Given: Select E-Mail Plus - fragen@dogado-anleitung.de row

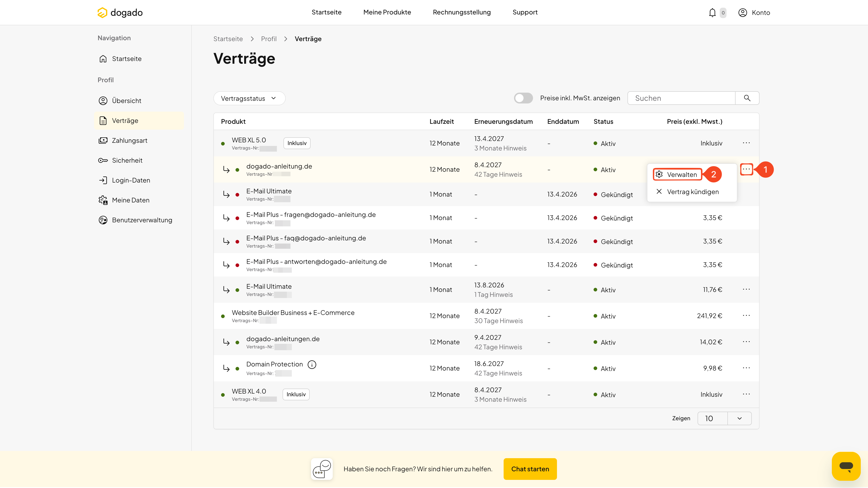Looking at the screenshot, I should 486,218.
